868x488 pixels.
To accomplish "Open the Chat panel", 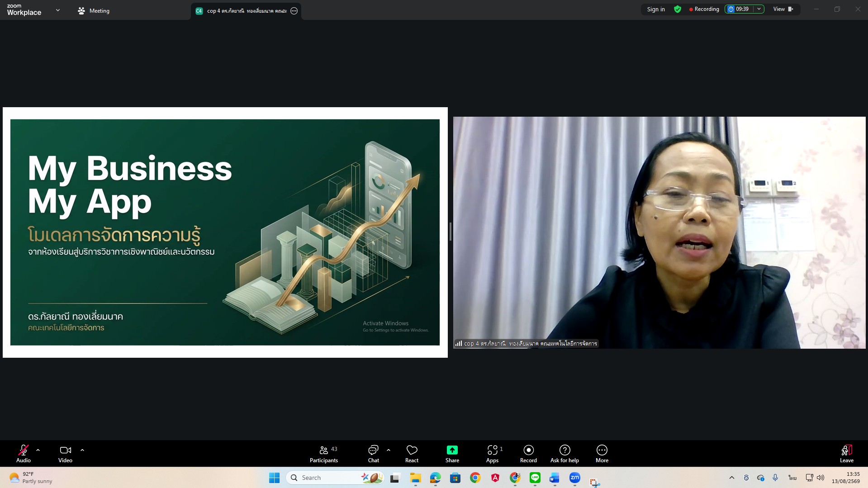I will pos(373,454).
